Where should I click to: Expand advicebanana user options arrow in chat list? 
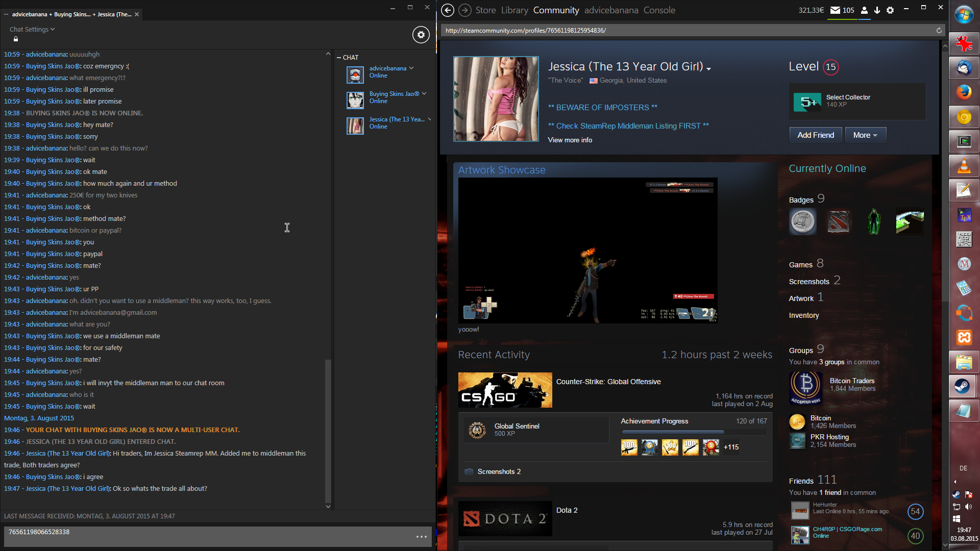click(411, 68)
